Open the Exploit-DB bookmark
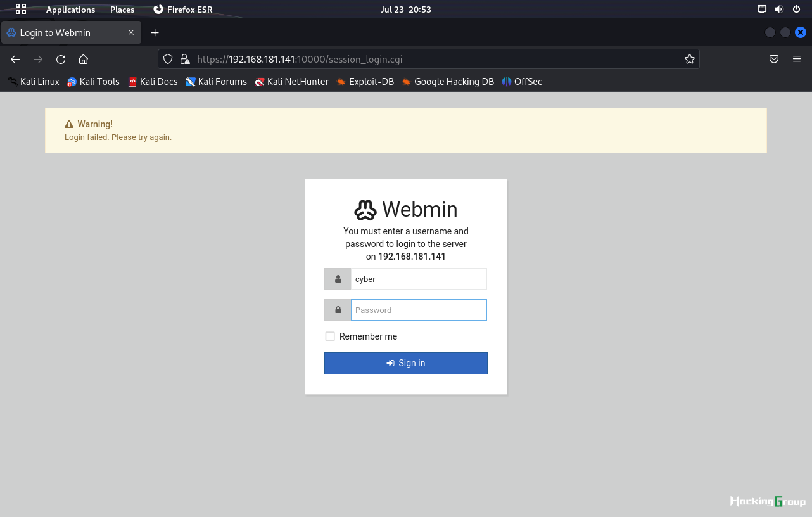The height and width of the screenshot is (517, 812). (365, 82)
